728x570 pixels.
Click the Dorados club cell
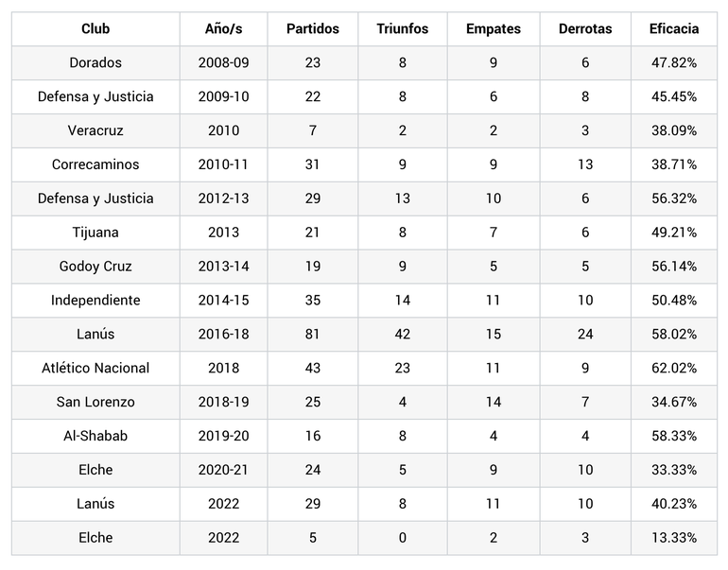tap(95, 63)
